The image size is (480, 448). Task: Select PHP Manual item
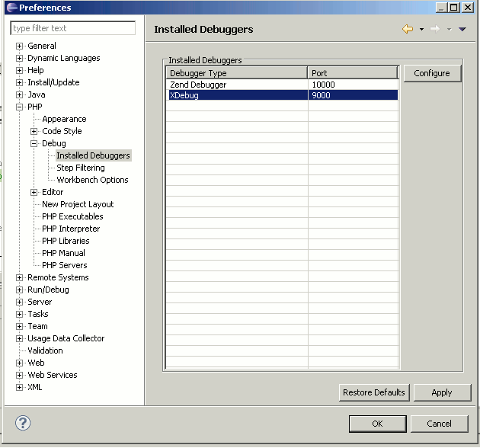point(64,253)
